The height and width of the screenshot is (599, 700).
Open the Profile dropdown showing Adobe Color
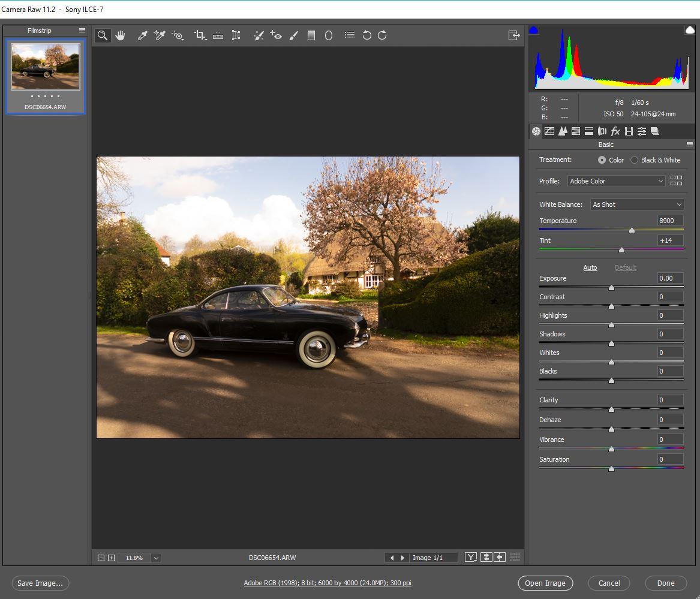pos(616,181)
